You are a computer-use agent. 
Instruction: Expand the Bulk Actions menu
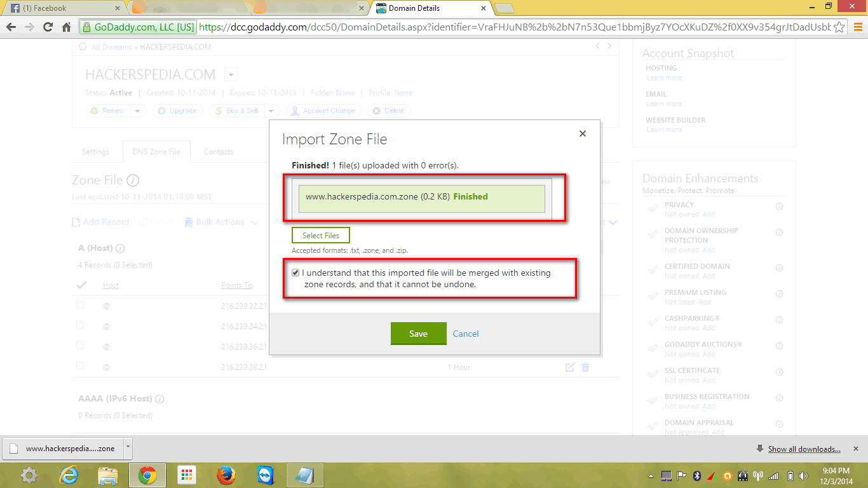click(x=222, y=222)
